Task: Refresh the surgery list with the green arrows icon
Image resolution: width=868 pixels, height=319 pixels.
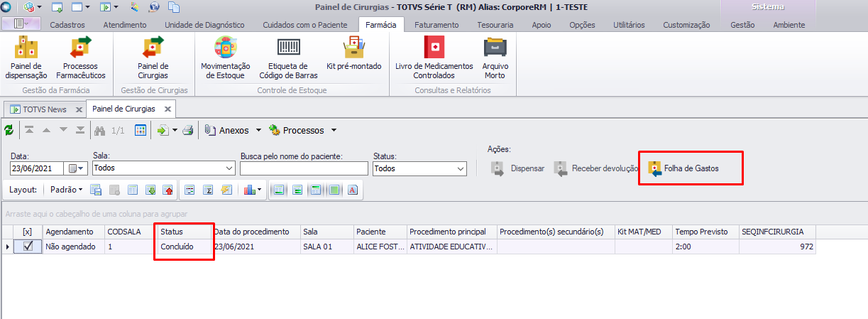Action: 9,131
